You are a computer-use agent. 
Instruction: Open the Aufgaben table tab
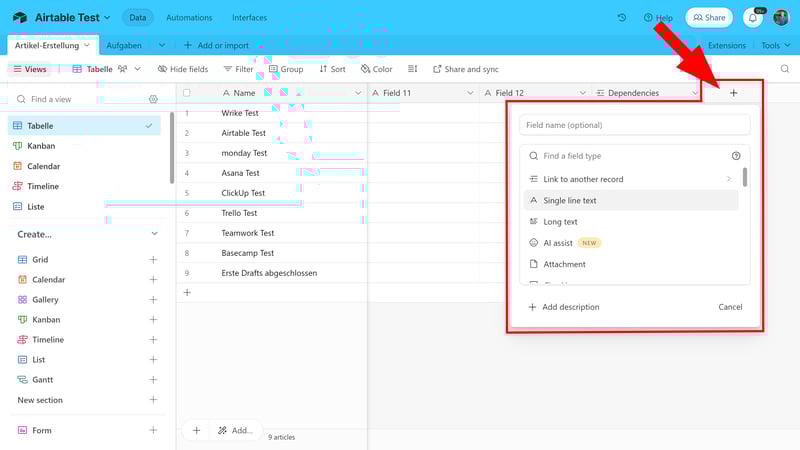click(x=124, y=45)
